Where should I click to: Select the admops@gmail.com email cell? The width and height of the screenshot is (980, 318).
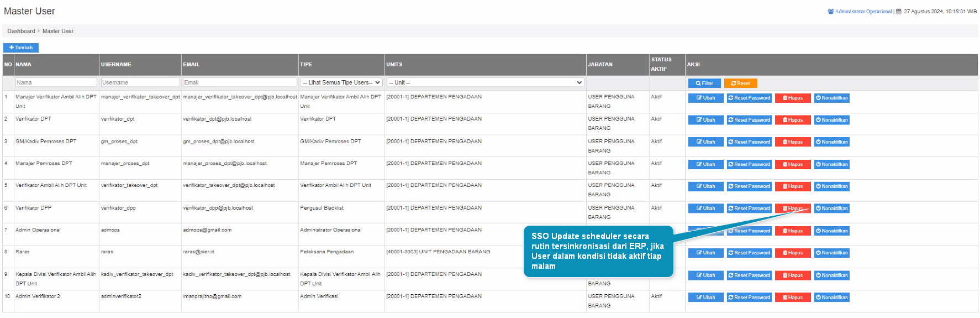click(240, 235)
